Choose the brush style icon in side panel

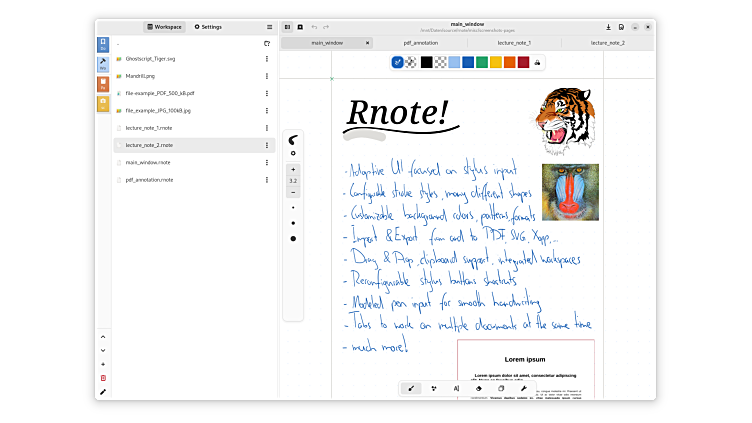[293, 140]
